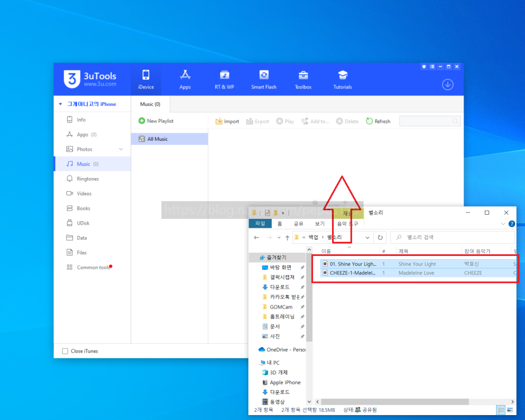Open 3uTools skin shirt icon
Viewport: 525px width, 420px height.
[424, 67]
